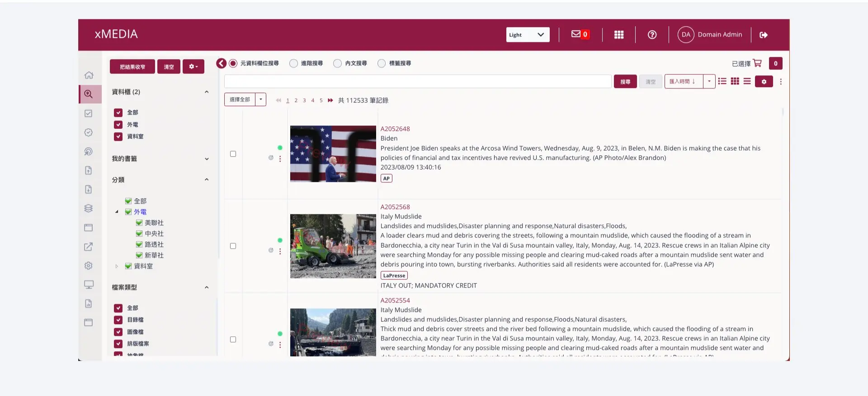Select the 內文搜尋 radio option
Image resolution: width=868 pixels, height=396 pixels.
[x=338, y=63]
